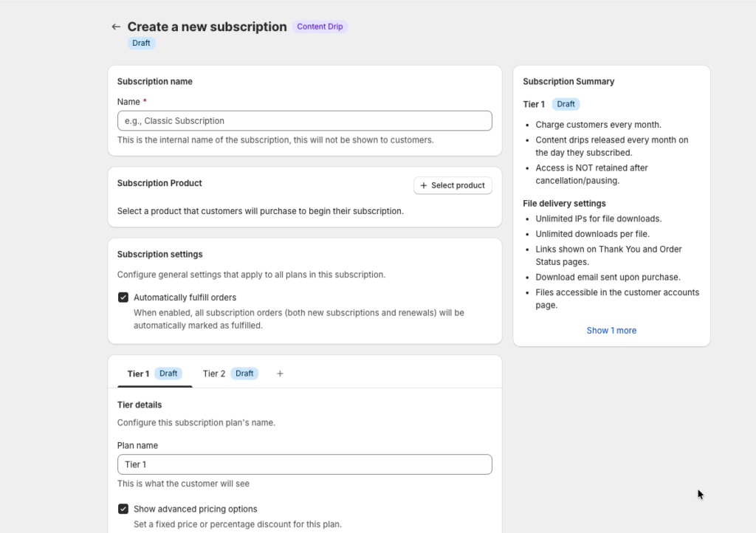
Task: Click the Draft badge under the page title
Action: [141, 43]
